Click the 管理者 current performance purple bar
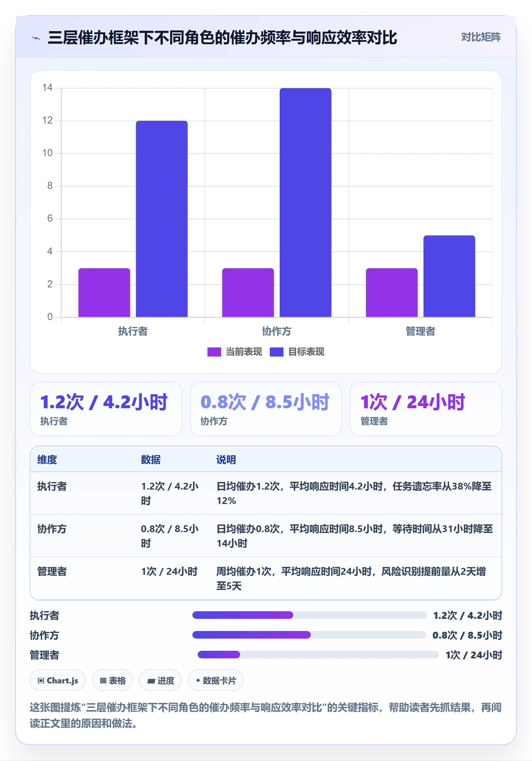 tap(392, 292)
